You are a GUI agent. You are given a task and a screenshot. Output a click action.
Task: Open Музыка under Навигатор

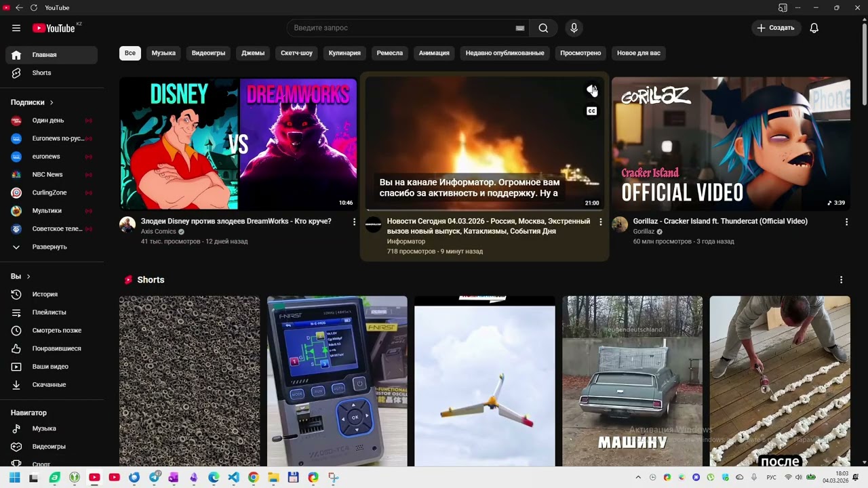click(x=52, y=428)
